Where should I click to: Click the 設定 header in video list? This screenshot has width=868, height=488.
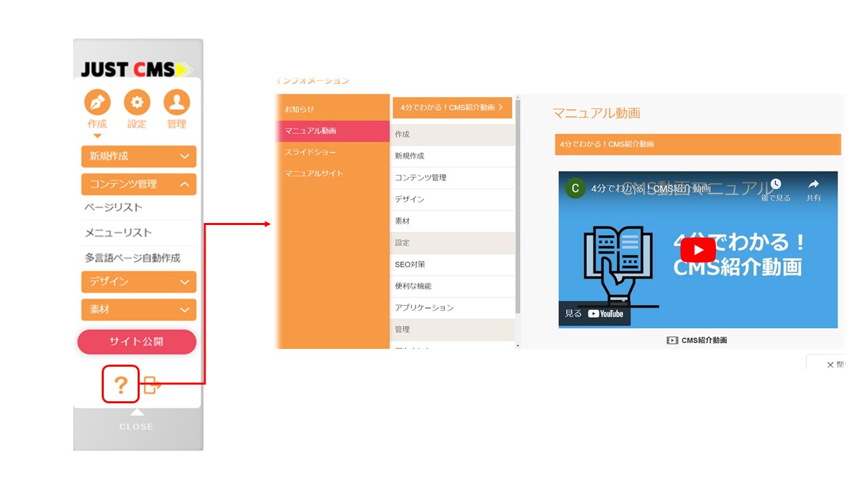tap(452, 243)
